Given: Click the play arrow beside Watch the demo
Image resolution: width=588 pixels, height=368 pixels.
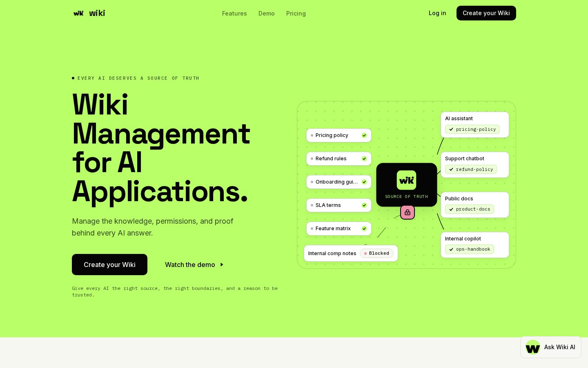Looking at the screenshot, I should 222,265.
